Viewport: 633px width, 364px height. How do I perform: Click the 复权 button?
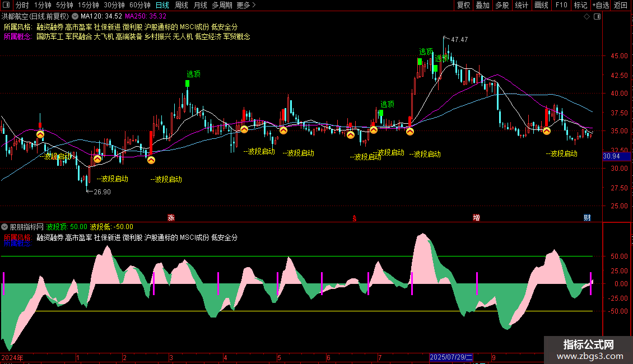(463, 5)
